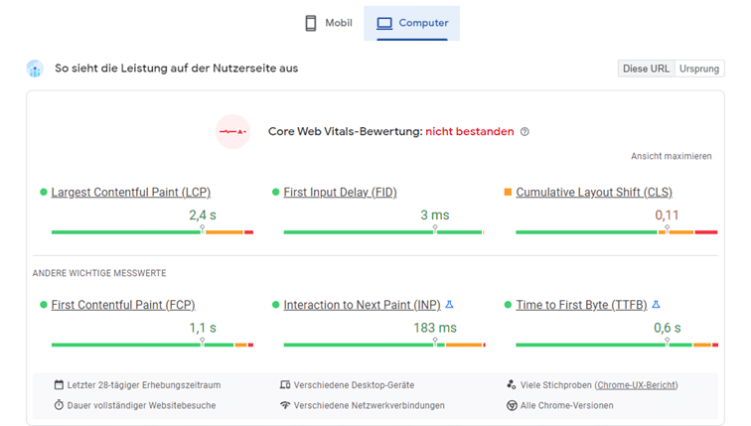751x426 pixels.
Task: Open the Cumulative Layout Shift (CLS) link
Action: click(594, 192)
